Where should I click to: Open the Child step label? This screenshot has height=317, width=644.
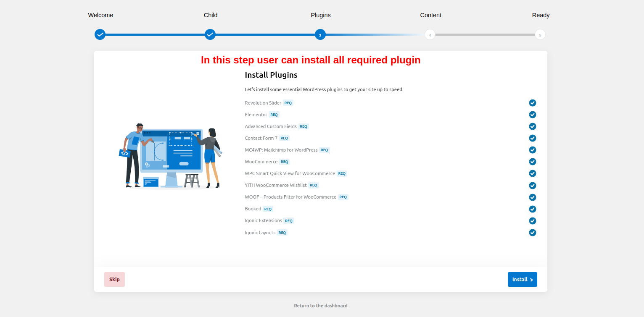(x=211, y=15)
